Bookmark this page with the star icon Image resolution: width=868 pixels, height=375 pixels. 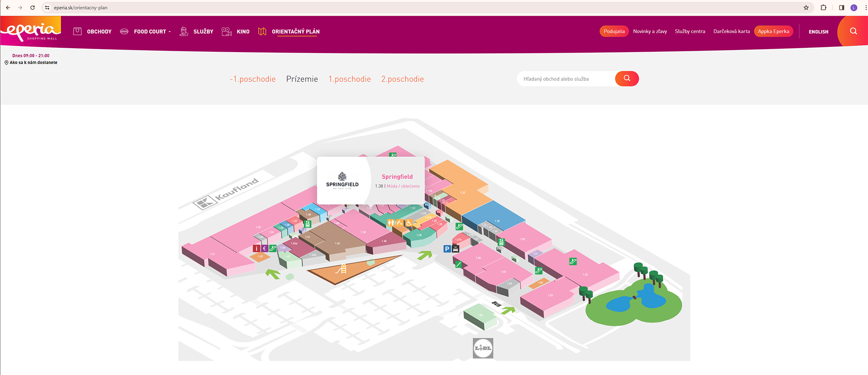point(806,7)
